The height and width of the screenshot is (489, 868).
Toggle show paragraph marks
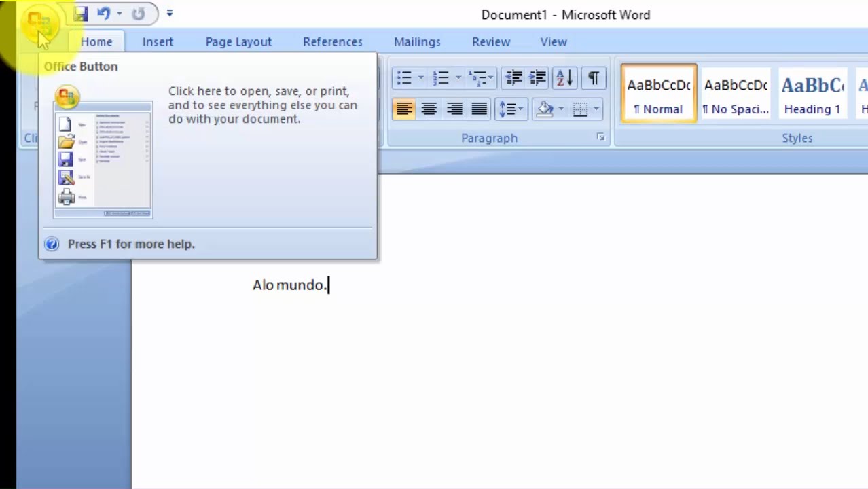(x=593, y=78)
